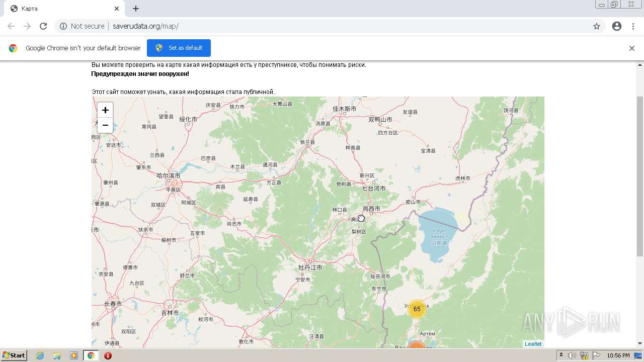Go forward to next page
This screenshot has height=362, width=644.
coord(27,26)
